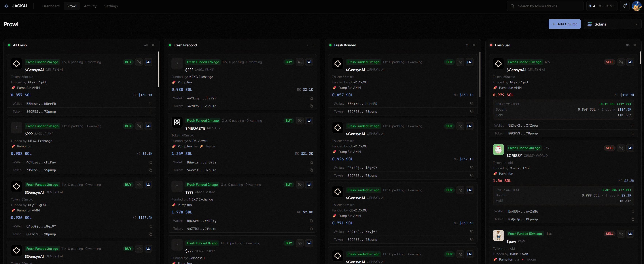The height and width of the screenshot is (264, 644).
Task: Click the Fresh Sell column scrollbar
Action: coord(640,58)
